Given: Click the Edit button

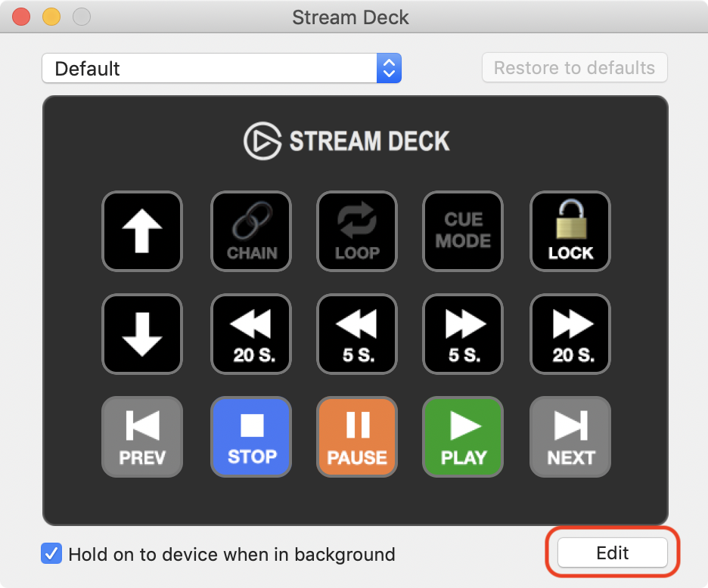Looking at the screenshot, I should coord(612,552).
